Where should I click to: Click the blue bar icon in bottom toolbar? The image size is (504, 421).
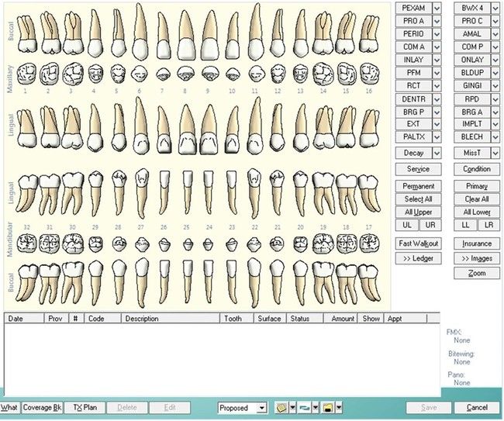[x=305, y=408]
